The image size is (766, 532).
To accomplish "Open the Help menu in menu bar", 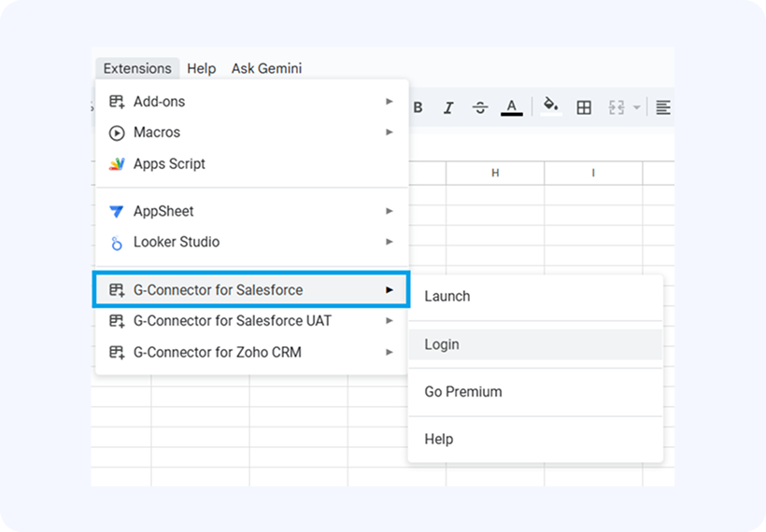I will click(x=201, y=68).
